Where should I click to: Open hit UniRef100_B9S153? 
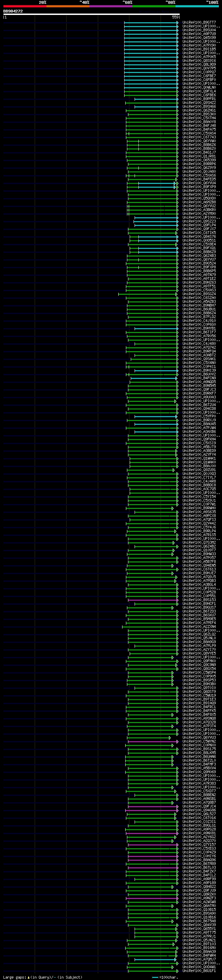click(199, 600)
